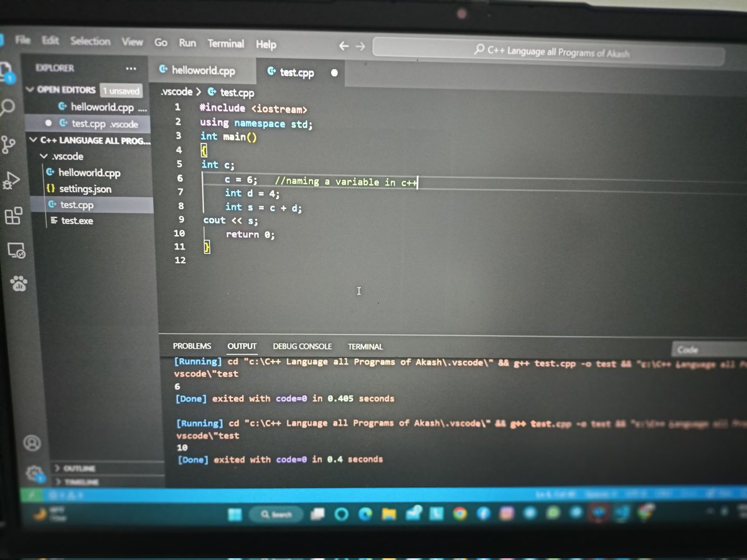Open the View menu
This screenshot has width=747, height=560.
tap(132, 42)
